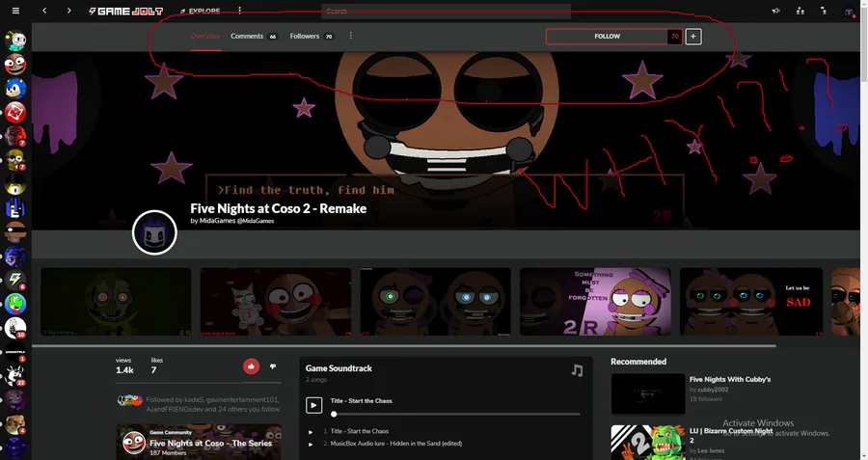
Task: Open the yellow triangle eye community icon
Action: pyautogui.click(x=15, y=184)
